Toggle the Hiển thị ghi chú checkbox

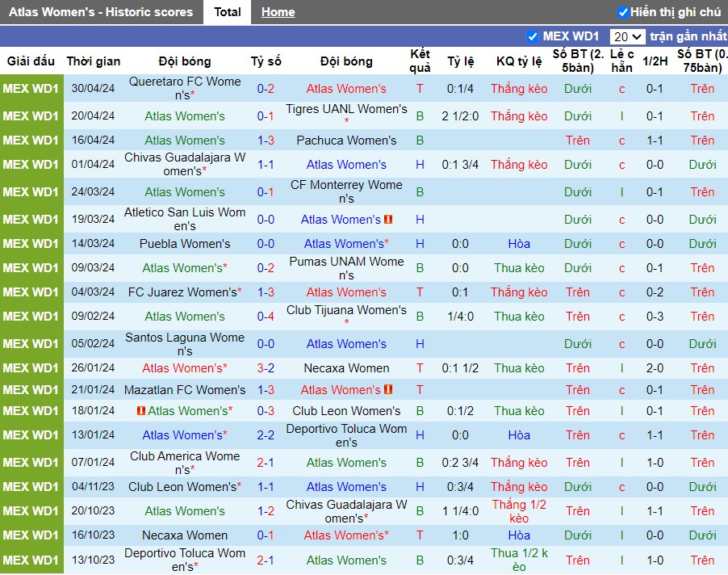pyautogui.click(x=622, y=13)
